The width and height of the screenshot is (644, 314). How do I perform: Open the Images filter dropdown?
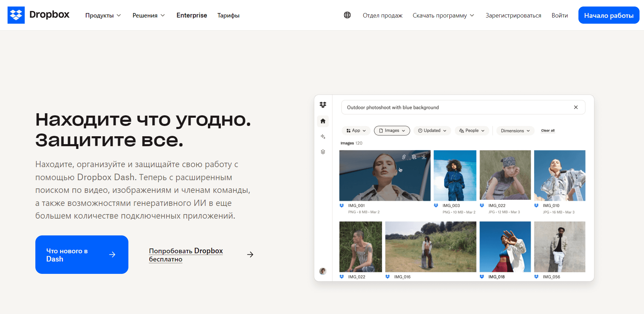coord(392,131)
